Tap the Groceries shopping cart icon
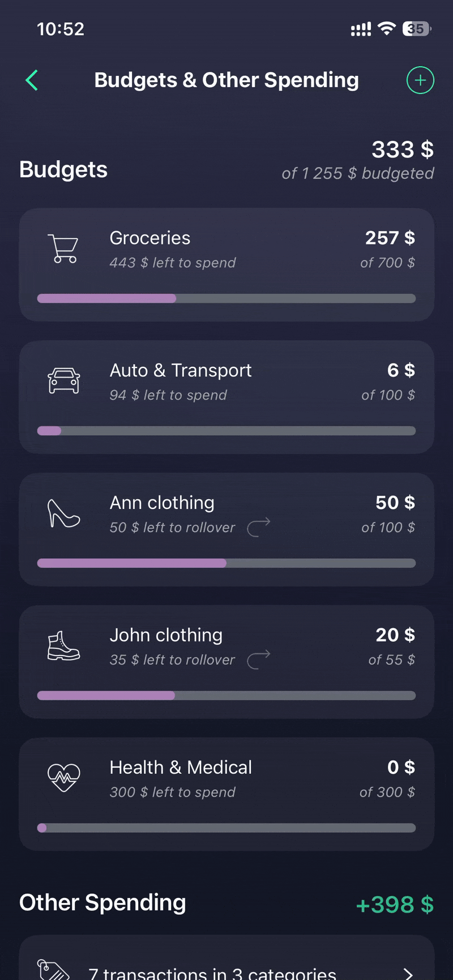Image resolution: width=453 pixels, height=980 pixels. (x=63, y=249)
